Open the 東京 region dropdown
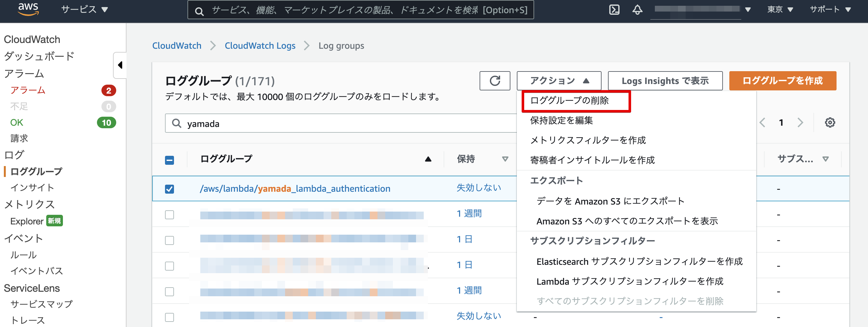Image resolution: width=868 pixels, height=327 pixels. tap(780, 9)
